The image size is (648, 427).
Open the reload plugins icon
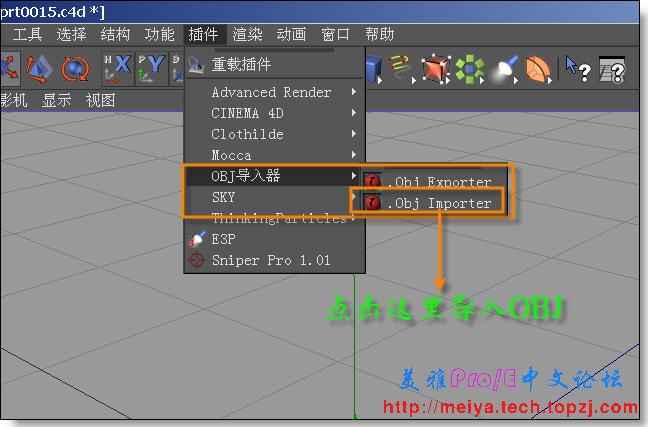[x=195, y=65]
